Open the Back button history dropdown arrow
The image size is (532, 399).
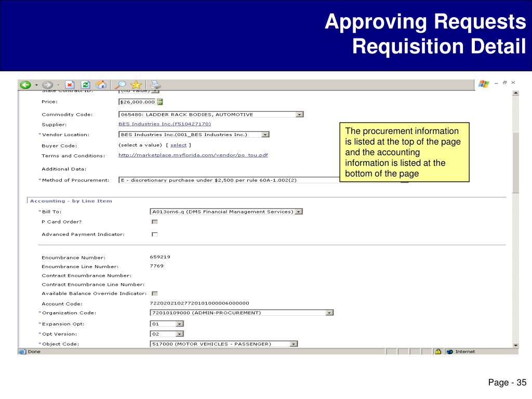[36, 85]
